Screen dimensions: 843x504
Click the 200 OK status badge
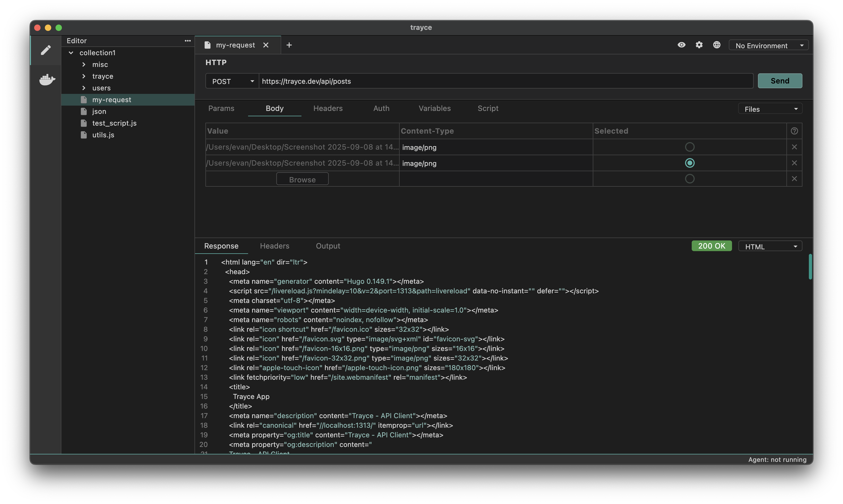pyautogui.click(x=711, y=246)
